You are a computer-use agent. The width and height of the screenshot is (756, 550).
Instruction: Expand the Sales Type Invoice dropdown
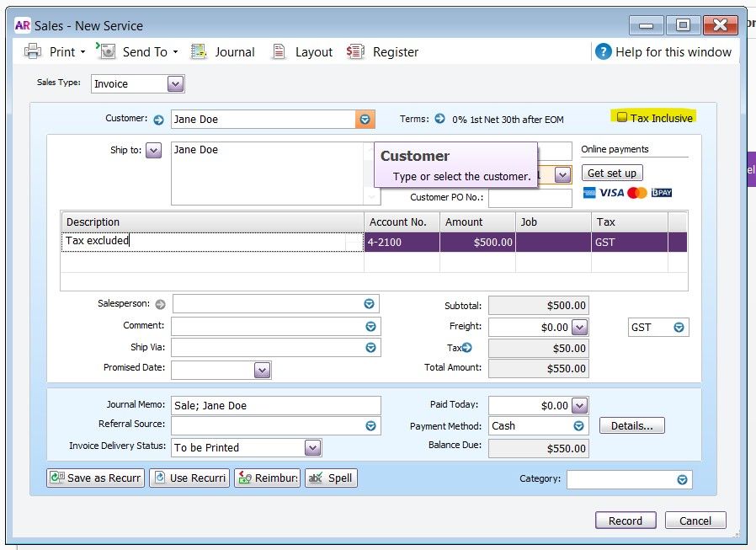click(175, 83)
